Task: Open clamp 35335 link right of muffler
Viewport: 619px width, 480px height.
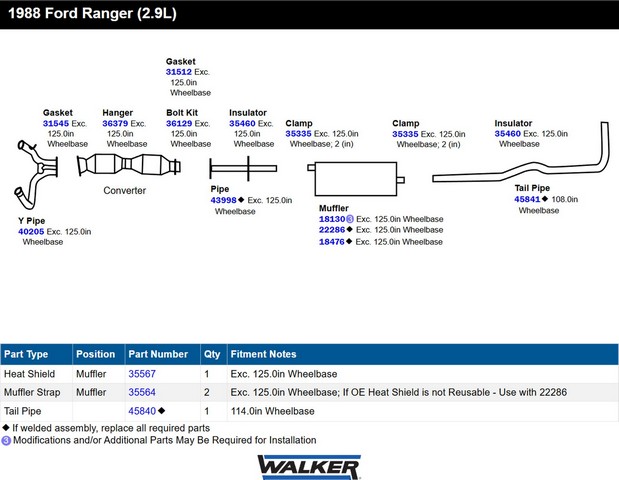Action: 405,134
